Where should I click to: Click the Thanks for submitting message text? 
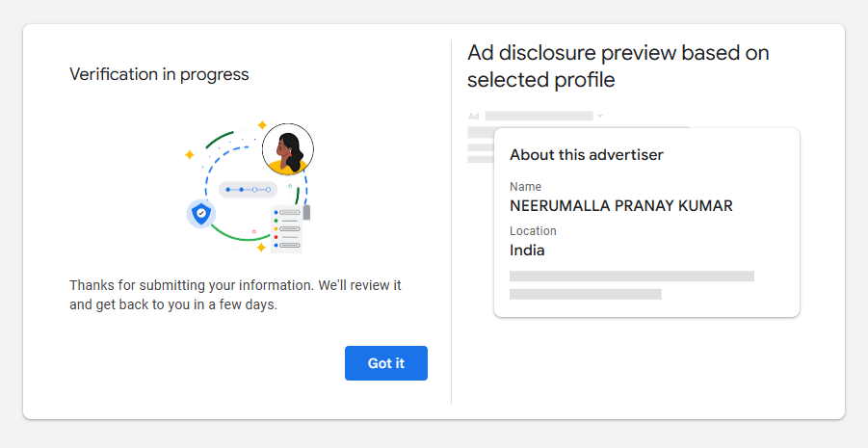click(x=235, y=295)
